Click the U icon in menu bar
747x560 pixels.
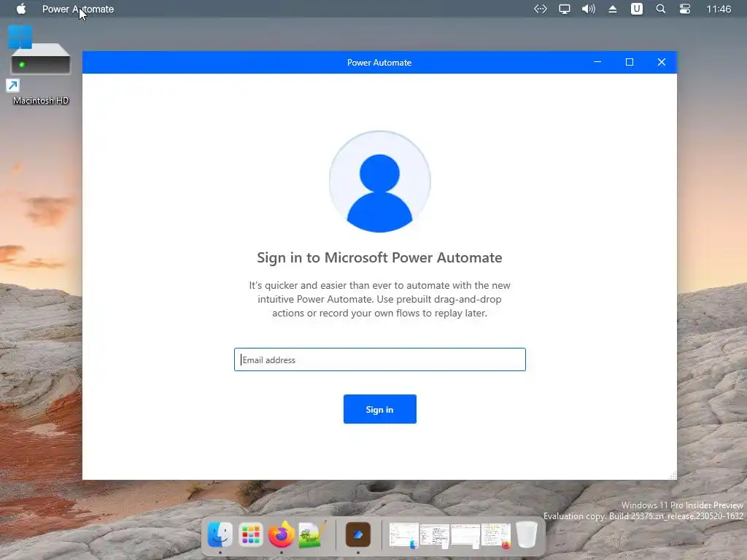pyautogui.click(x=637, y=9)
